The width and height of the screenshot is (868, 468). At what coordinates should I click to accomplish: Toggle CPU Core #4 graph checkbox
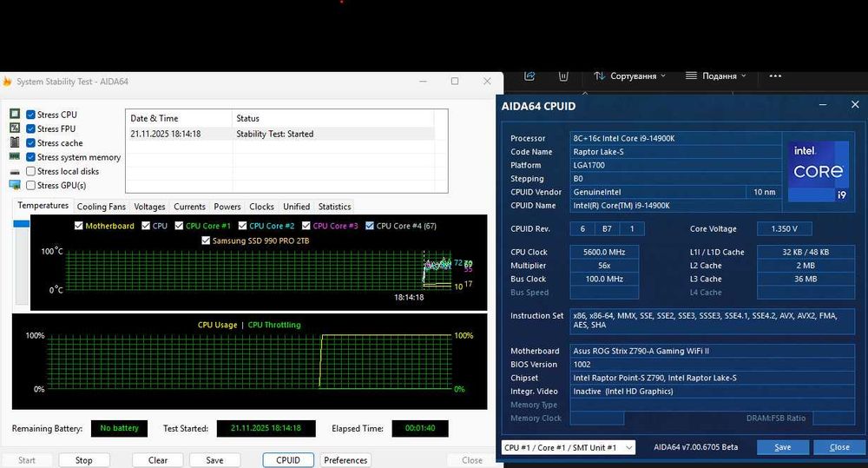(370, 226)
